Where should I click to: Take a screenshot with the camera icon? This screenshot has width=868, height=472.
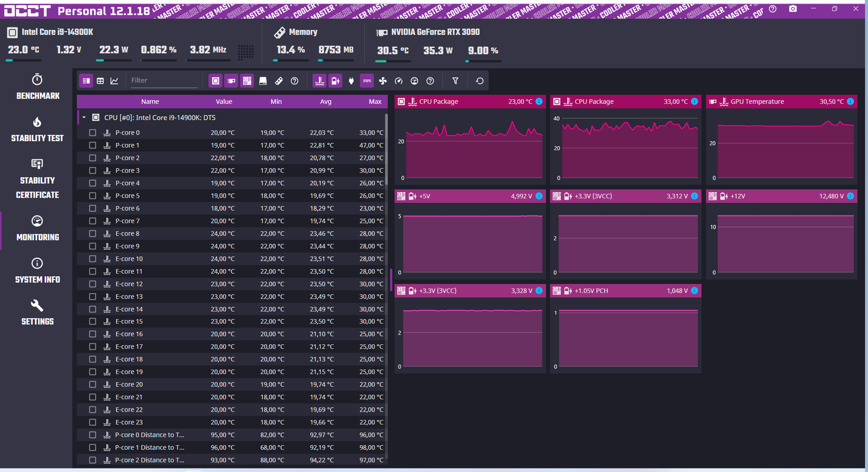click(x=793, y=9)
